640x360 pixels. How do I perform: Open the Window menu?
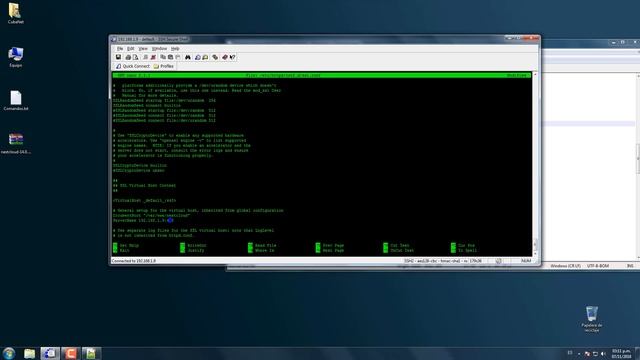[x=159, y=49]
